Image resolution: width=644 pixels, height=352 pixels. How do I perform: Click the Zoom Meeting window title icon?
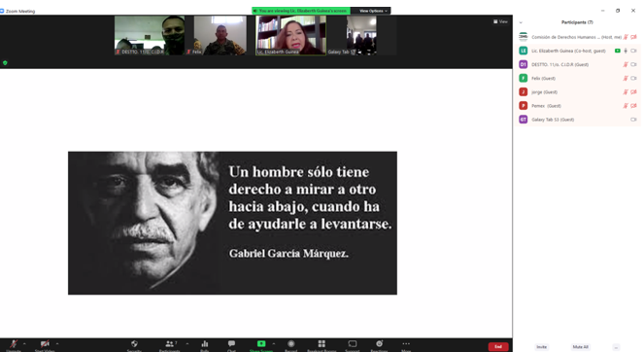[2, 11]
